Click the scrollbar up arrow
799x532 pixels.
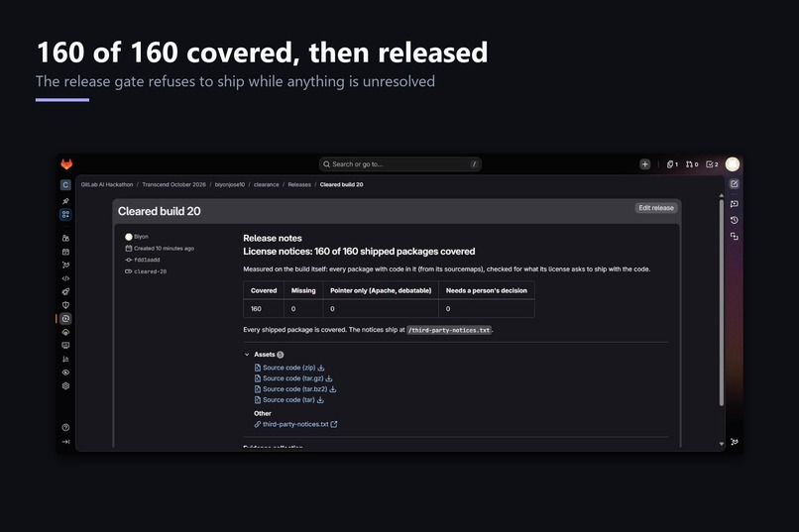[x=721, y=195]
